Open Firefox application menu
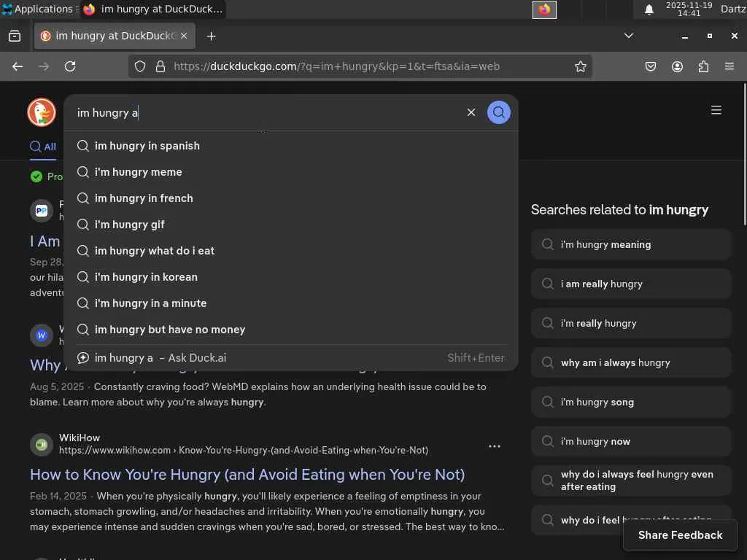The width and height of the screenshot is (747, 560). point(729,66)
